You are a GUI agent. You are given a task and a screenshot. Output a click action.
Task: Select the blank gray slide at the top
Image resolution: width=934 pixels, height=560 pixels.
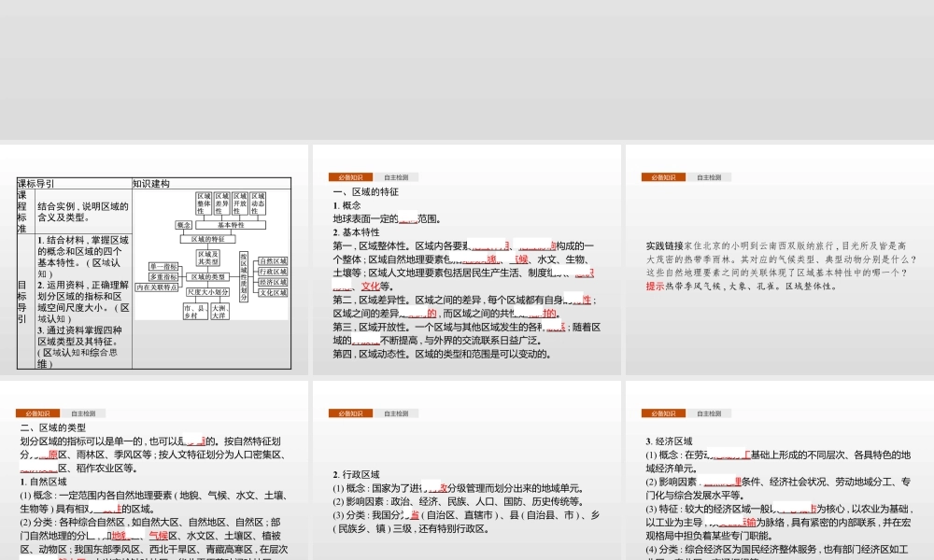(x=467, y=70)
